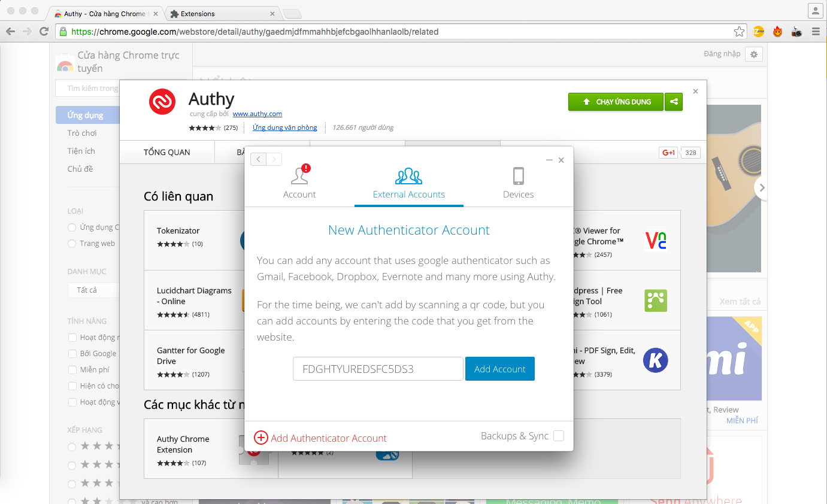Open Authy Chrome Extension card
827x504 pixels.
coord(211,448)
